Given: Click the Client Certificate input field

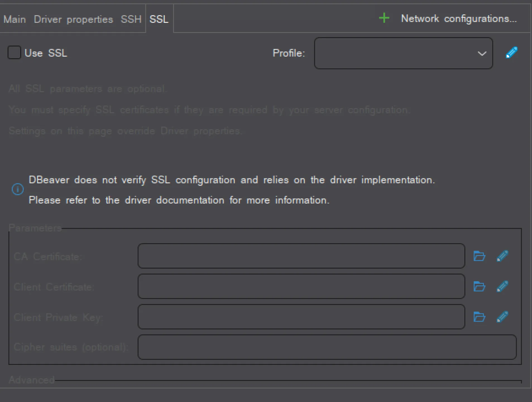Looking at the screenshot, I should (301, 286).
